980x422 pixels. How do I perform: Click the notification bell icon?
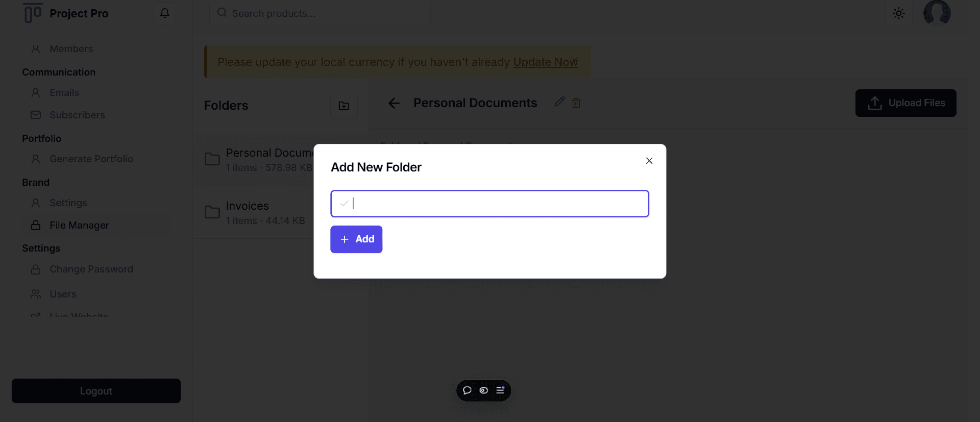point(164,13)
